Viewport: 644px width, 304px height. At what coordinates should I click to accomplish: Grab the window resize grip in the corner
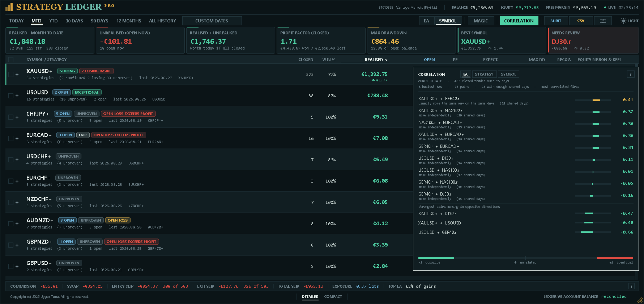[x=640, y=300]
